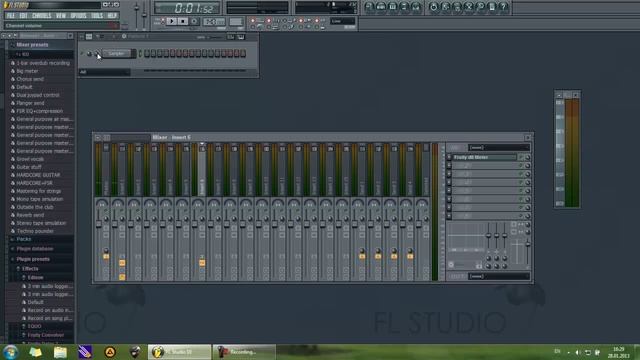
Task: Click the tempo display field
Action: click(x=214, y=21)
